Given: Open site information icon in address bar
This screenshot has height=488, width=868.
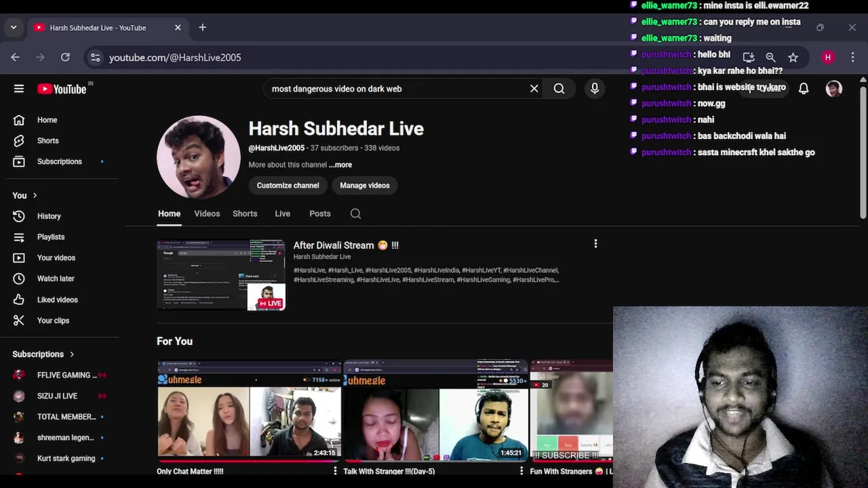Looking at the screenshot, I should click(96, 58).
